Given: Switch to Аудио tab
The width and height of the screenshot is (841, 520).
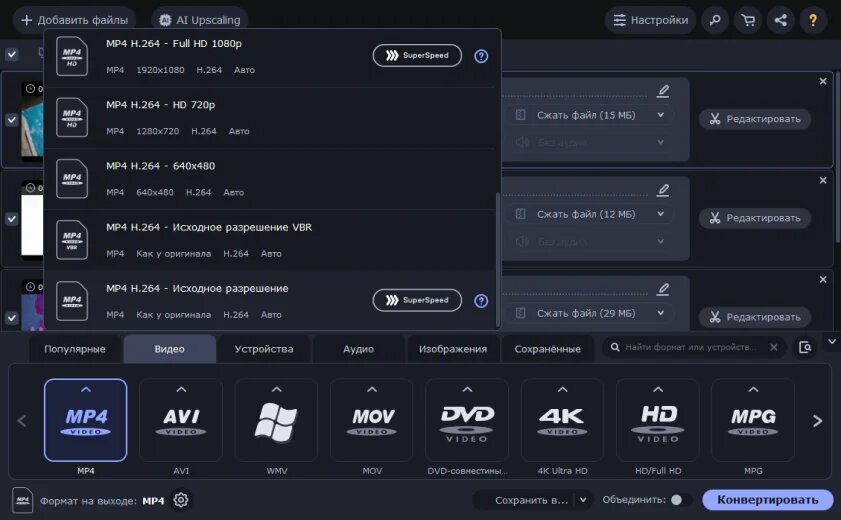Looking at the screenshot, I should (358, 349).
